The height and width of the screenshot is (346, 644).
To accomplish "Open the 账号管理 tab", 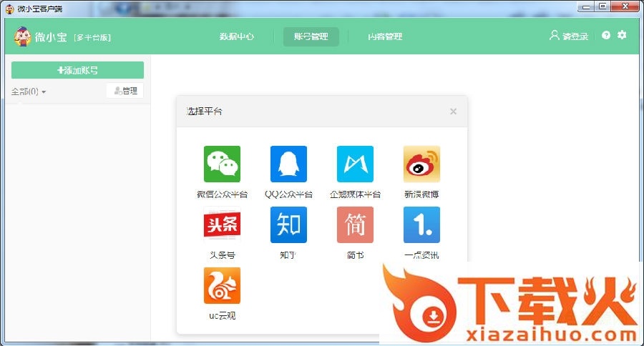I will point(311,36).
